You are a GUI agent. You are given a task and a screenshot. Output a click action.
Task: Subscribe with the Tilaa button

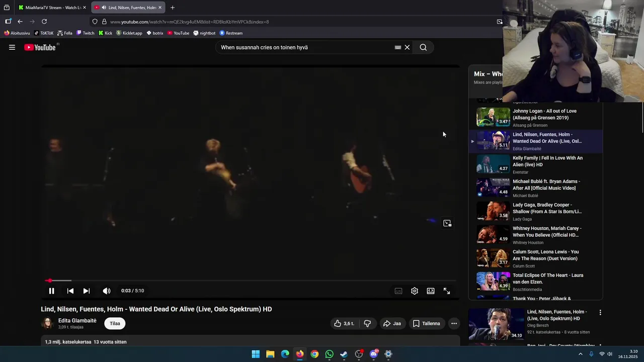[x=115, y=323]
